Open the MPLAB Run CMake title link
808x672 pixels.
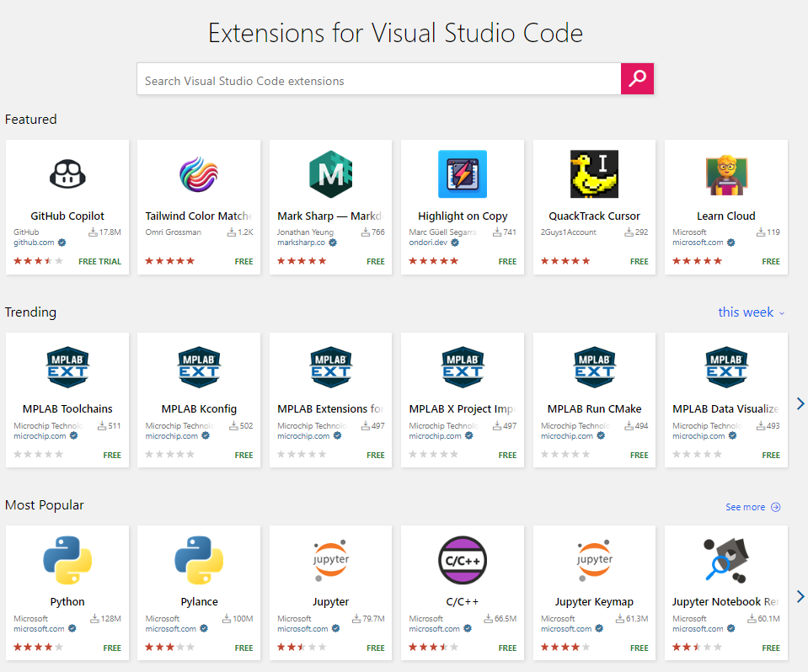pos(594,409)
